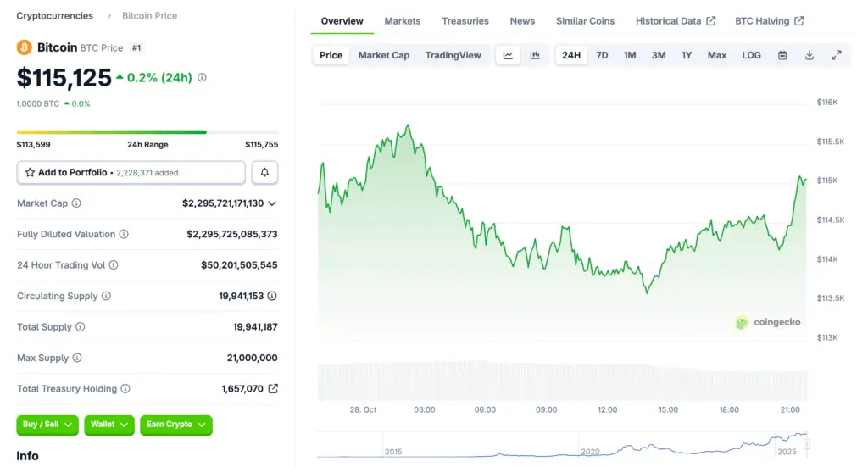868x467 pixels.
Task: Open the Buy / Sell dropdown
Action: [47, 425]
